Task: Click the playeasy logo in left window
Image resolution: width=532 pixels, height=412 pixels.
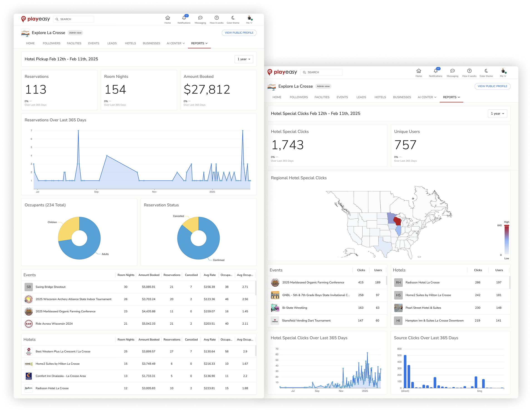Action: (x=36, y=19)
